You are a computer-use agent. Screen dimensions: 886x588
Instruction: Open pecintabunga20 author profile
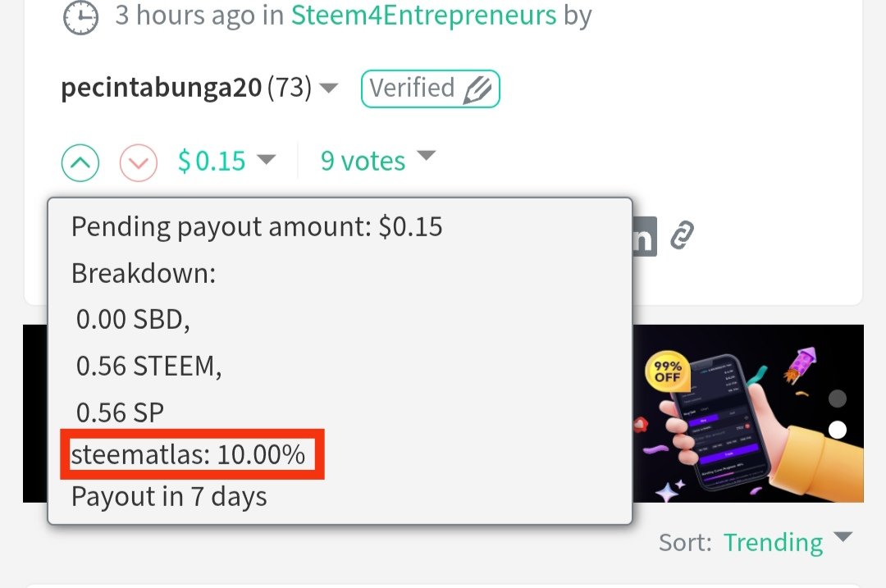pyautogui.click(x=161, y=88)
